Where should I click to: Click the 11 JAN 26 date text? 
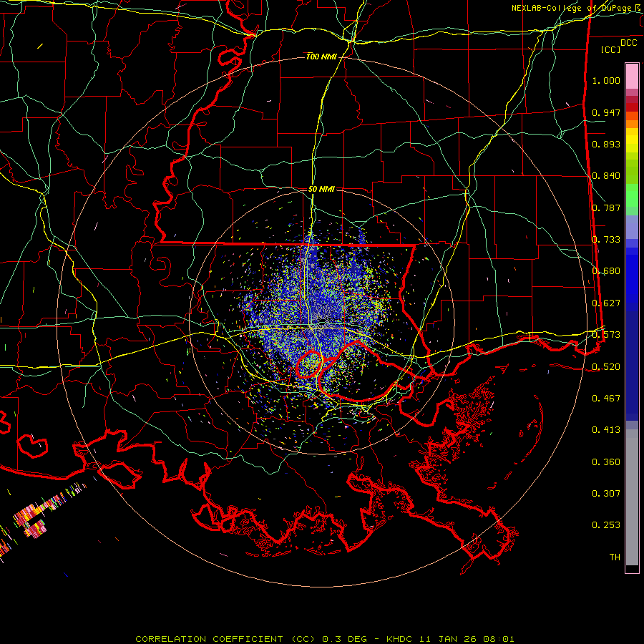tap(447, 639)
